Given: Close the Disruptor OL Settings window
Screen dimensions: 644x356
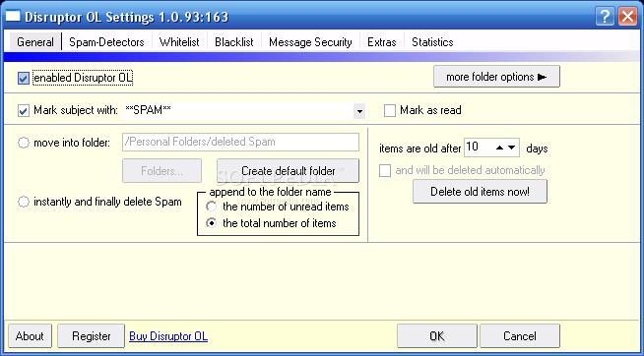Looking at the screenshot, I should tap(627, 17).
